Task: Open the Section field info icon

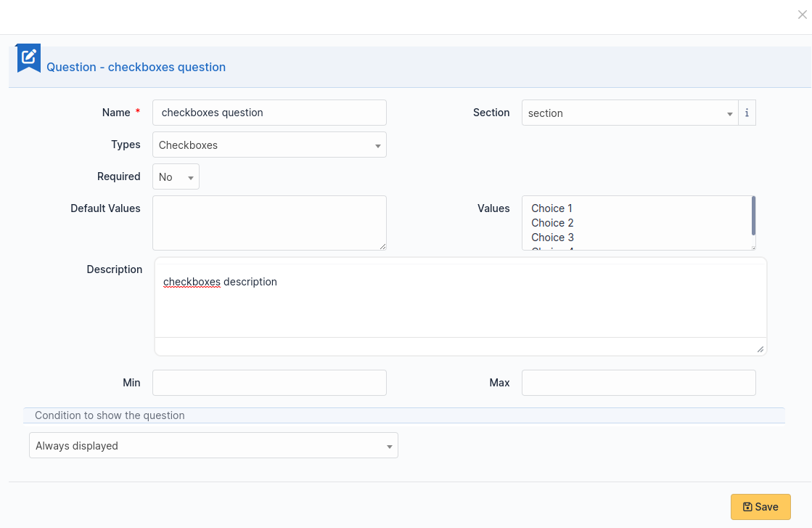Action: pyautogui.click(x=747, y=113)
